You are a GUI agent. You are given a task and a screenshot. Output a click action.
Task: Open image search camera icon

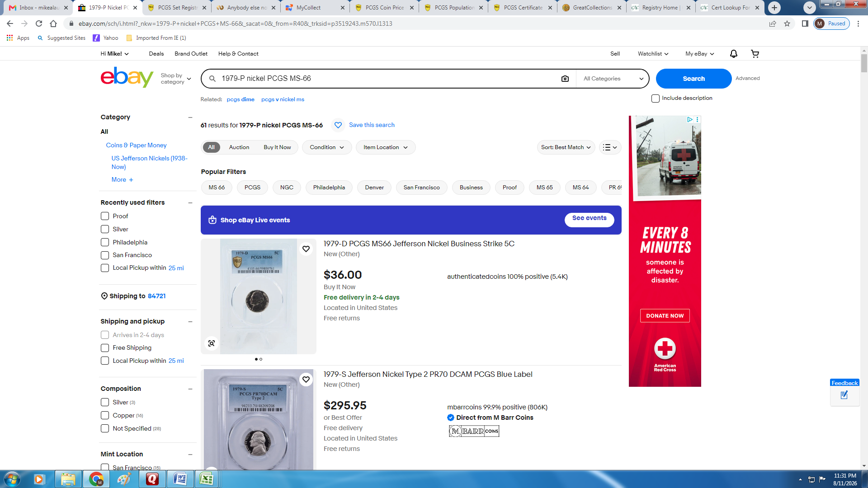(565, 79)
